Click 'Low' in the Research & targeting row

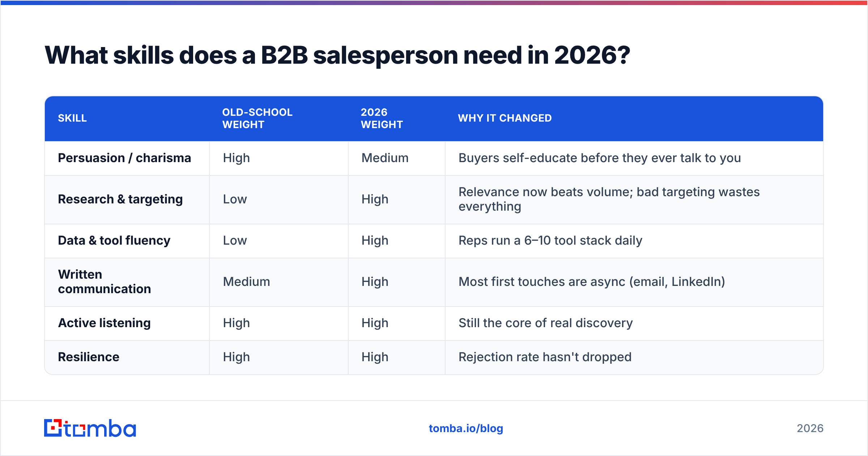point(235,199)
